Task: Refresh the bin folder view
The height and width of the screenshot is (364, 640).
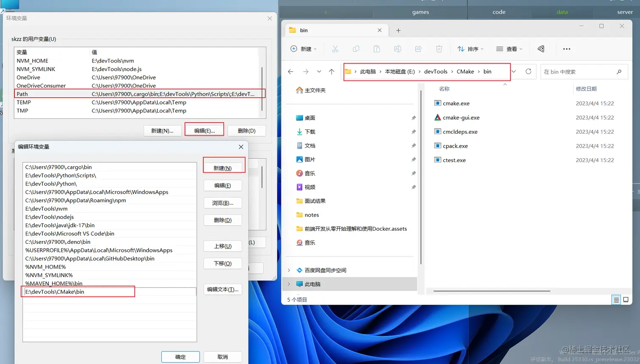Action: (x=528, y=72)
